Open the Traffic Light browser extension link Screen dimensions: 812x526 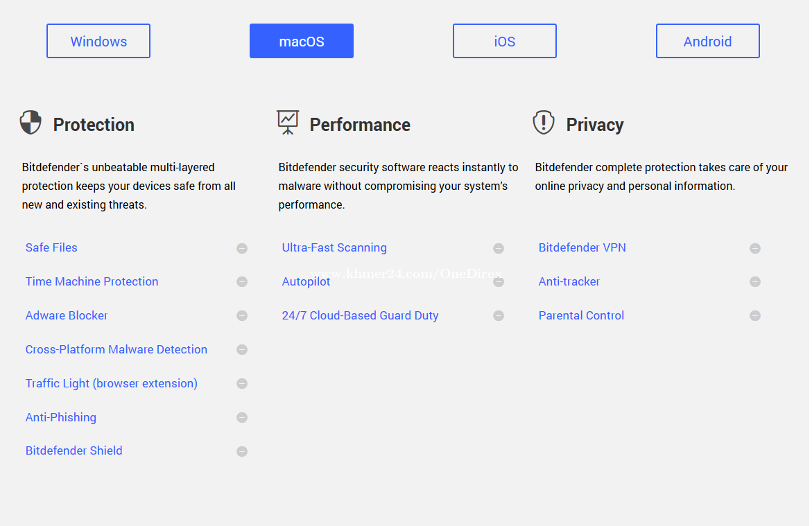coord(112,383)
